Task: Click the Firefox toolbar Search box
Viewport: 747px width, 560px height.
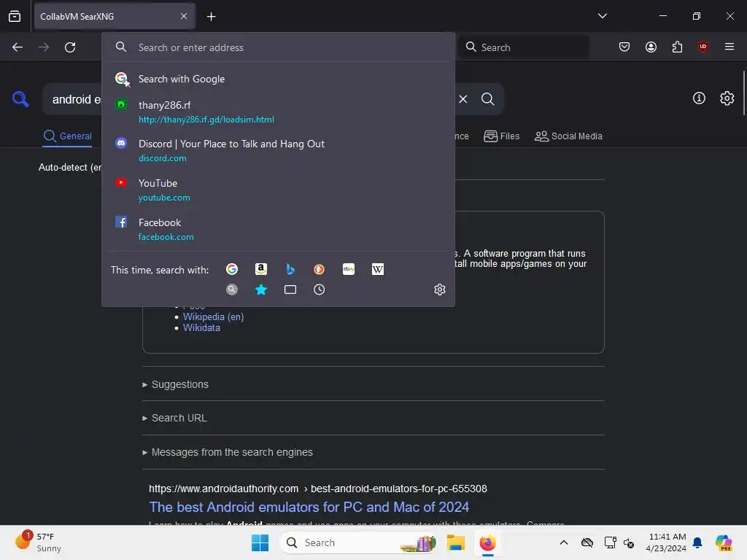Action: [x=524, y=47]
